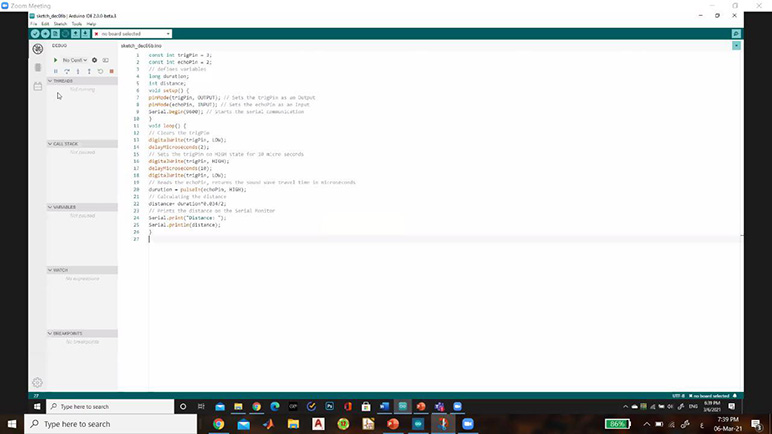Collapse the WATCH section
This screenshot has height=434, width=772.
click(x=82, y=270)
